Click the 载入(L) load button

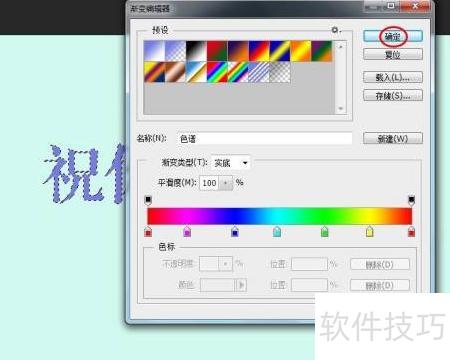(393, 77)
